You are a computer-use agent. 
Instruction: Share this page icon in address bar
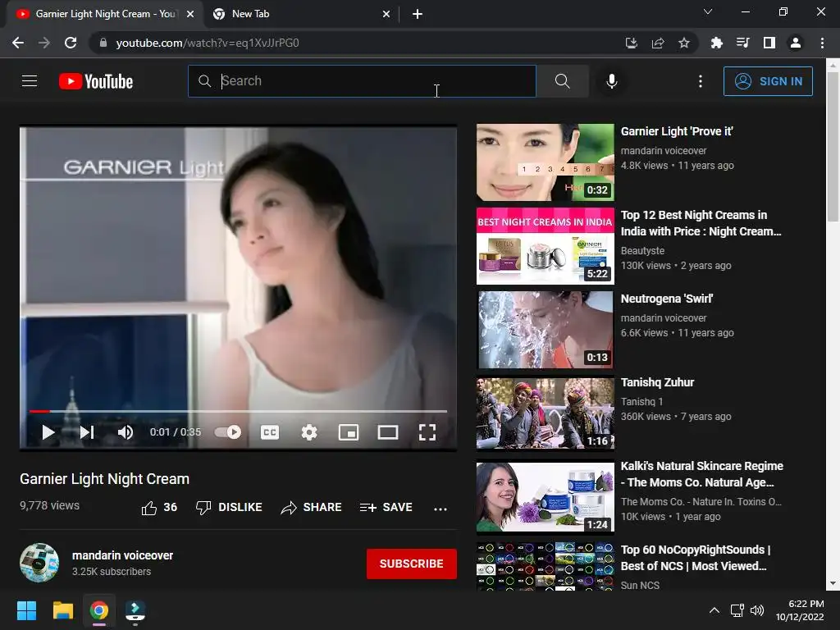pyautogui.click(x=658, y=43)
